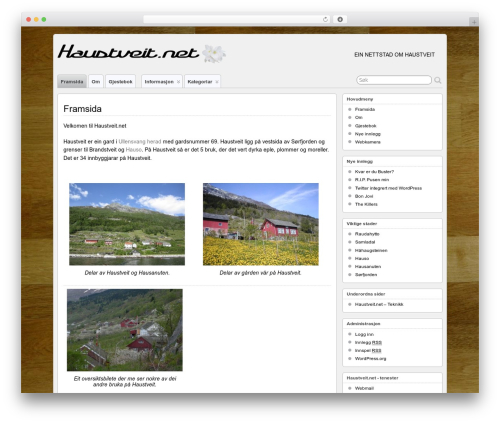The image size is (500, 423).
Task: Select the Framsida tab
Action: tap(72, 81)
